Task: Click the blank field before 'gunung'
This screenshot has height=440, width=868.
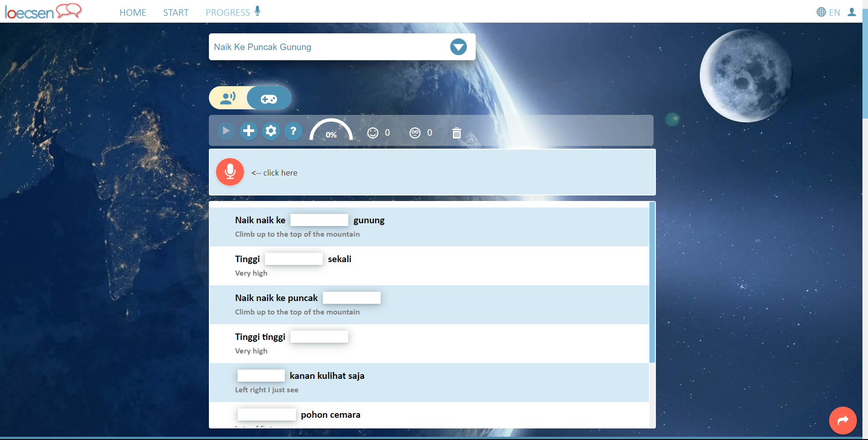Action: click(x=319, y=220)
